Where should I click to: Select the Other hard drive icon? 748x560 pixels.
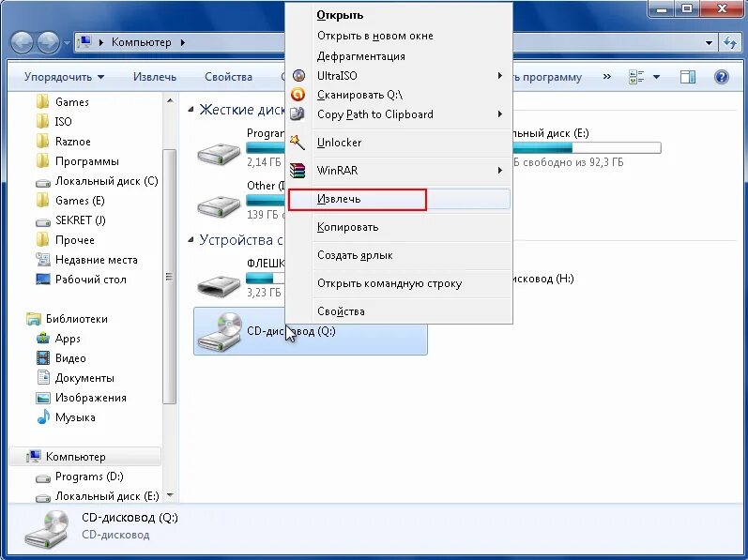tap(219, 206)
